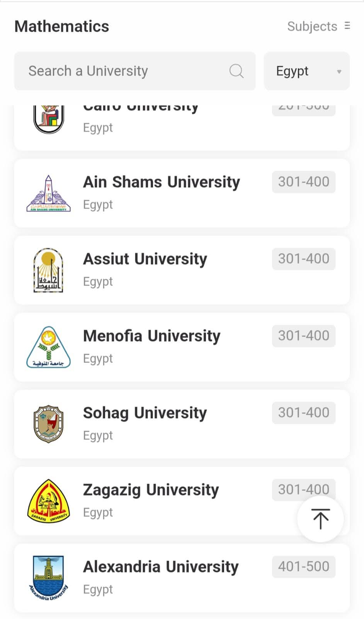
Task: Click the Ain Shams University logo
Action: (49, 193)
